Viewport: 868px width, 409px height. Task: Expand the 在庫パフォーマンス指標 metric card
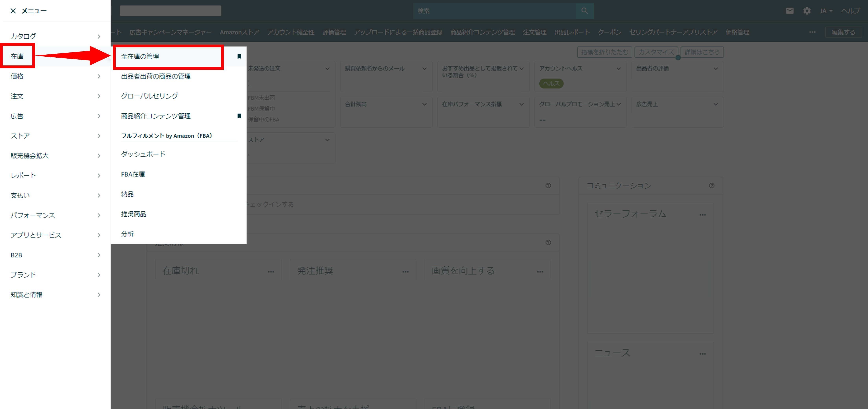[x=522, y=104]
